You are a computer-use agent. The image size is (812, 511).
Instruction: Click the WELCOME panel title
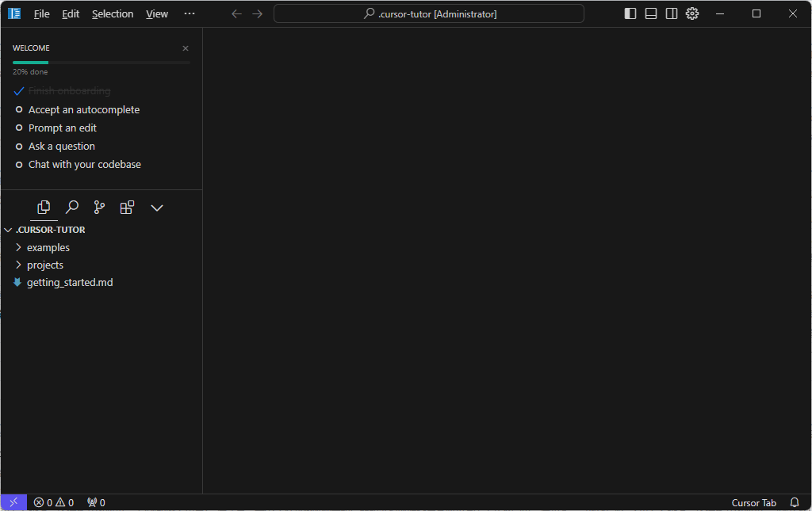coord(31,48)
